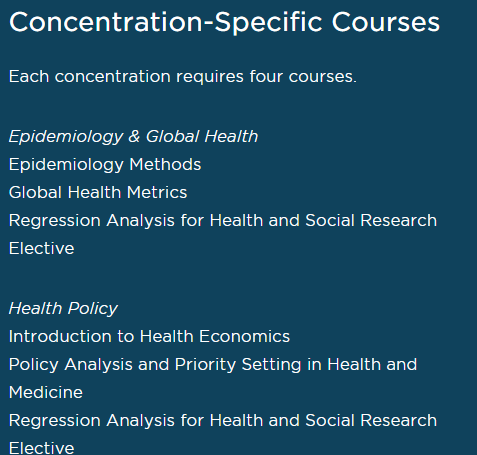Select the bottom Elective under Health Policy
Image resolution: width=477 pixels, height=455 pixels.
pos(42,448)
